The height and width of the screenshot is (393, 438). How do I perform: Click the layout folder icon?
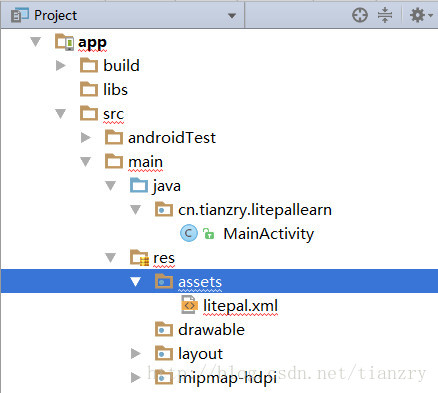coord(164,353)
